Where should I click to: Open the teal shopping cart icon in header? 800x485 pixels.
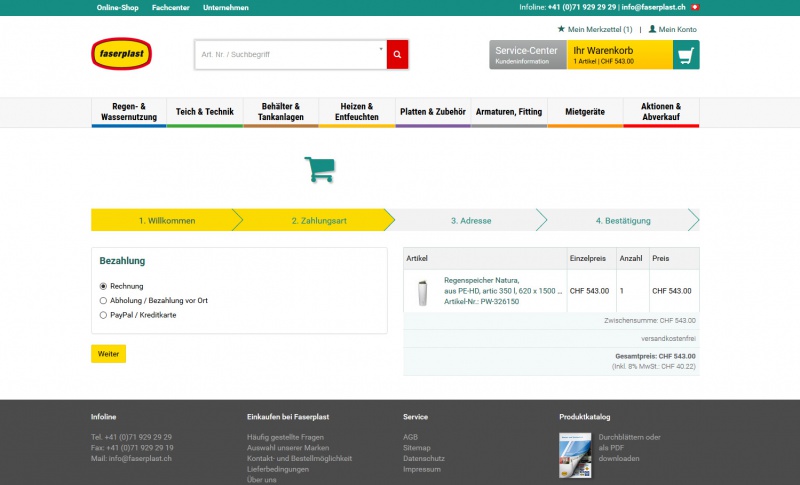click(685, 55)
